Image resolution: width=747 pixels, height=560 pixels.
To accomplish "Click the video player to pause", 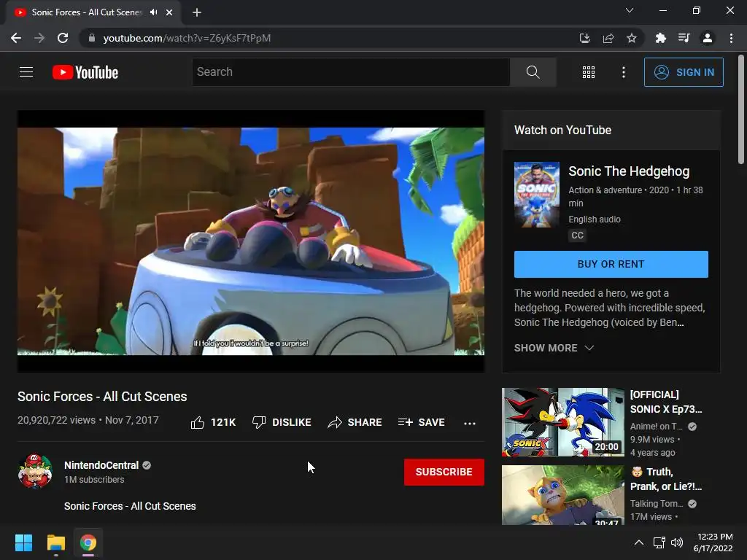I will pyautogui.click(x=251, y=241).
